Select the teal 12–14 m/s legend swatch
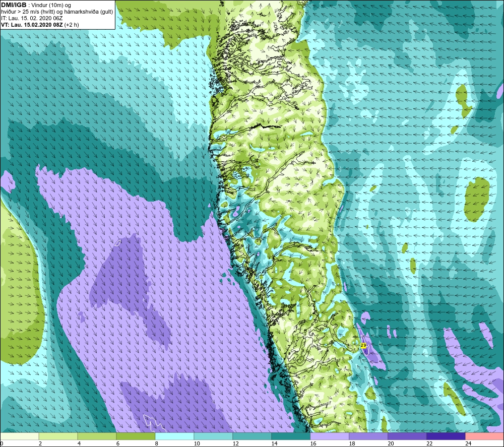Screen dimensions: 504x447 252,436
